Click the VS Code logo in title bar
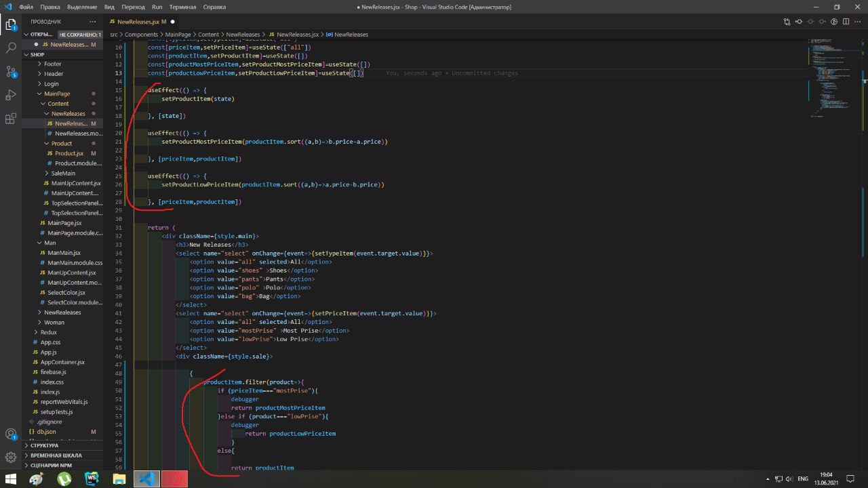The height and width of the screenshot is (488, 868). [8, 7]
